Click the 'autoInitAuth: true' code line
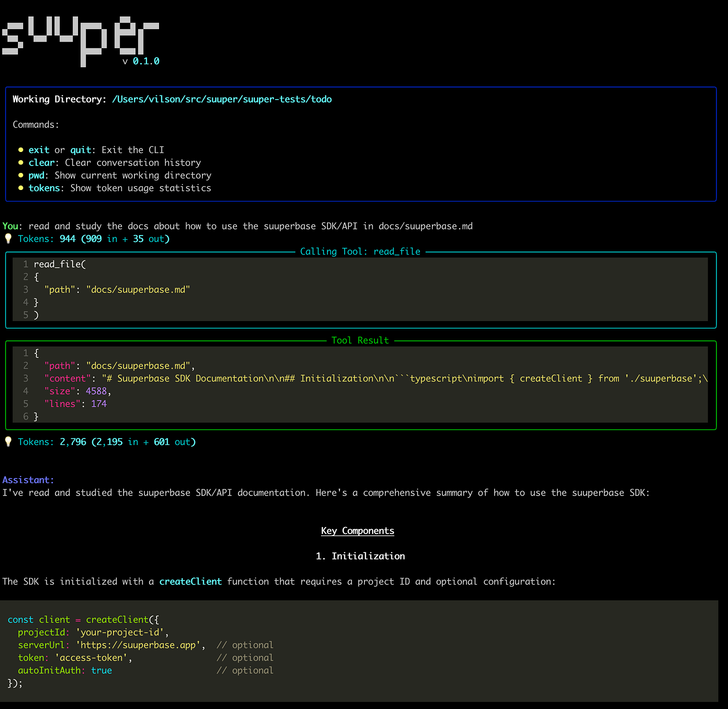This screenshot has width=728, height=709. (x=65, y=670)
